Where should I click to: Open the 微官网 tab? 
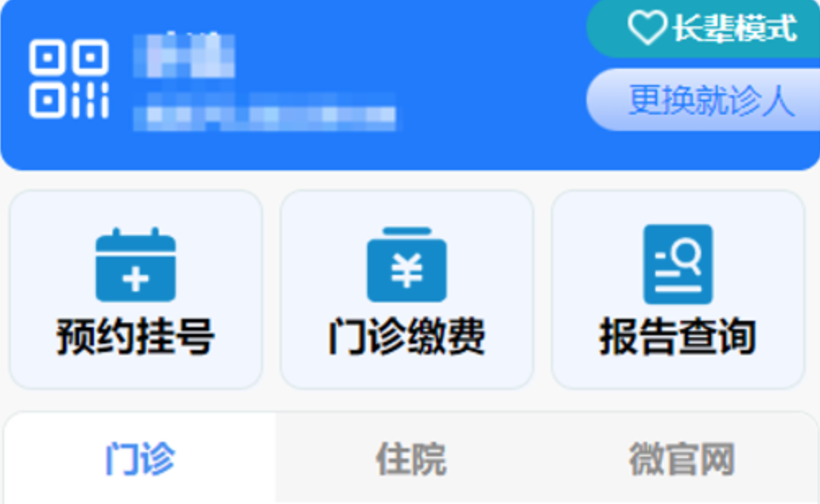point(682,458)
